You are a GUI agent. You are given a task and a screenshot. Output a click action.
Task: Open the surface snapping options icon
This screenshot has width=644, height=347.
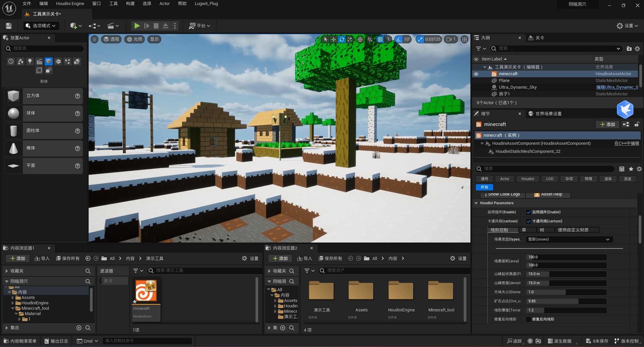(370, 39)
